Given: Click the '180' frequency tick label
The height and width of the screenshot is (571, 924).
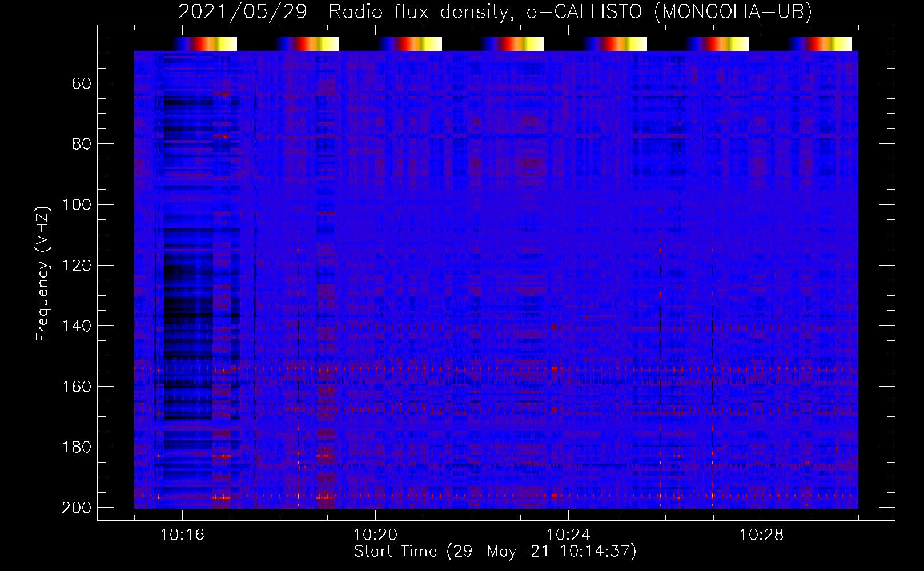Looking at the screenshot, I should (77, 447).
